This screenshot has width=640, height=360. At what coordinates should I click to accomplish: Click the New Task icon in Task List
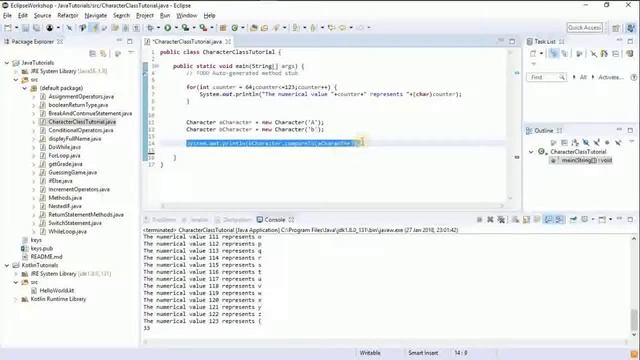tap(533, 53)
